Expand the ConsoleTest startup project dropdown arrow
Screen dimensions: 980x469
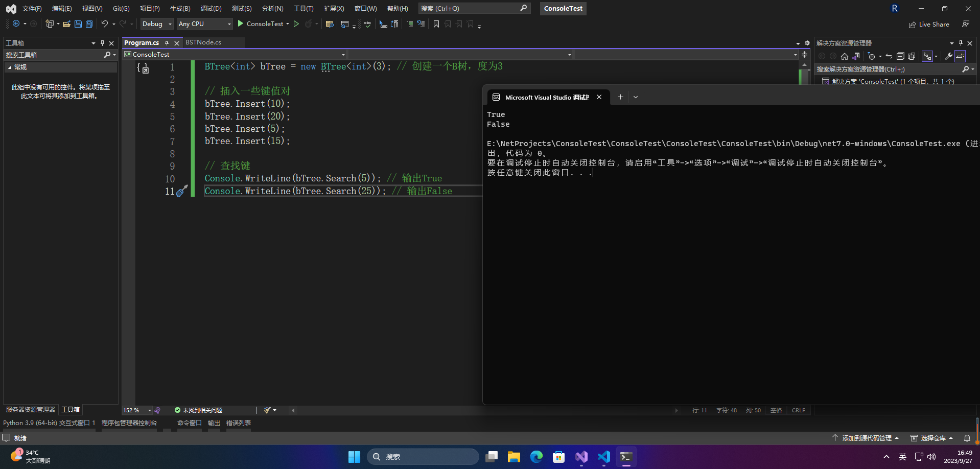point(288,24)
